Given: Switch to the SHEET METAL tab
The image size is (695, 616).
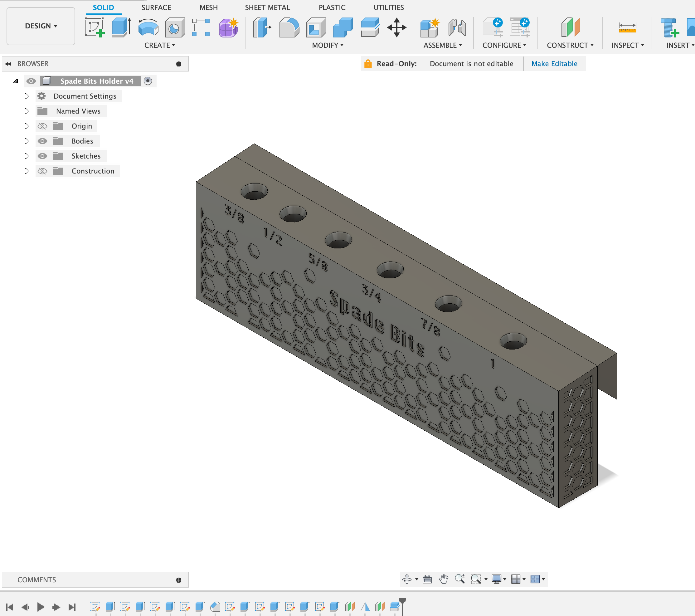Looking at the screenshot, I should point(267,7).
